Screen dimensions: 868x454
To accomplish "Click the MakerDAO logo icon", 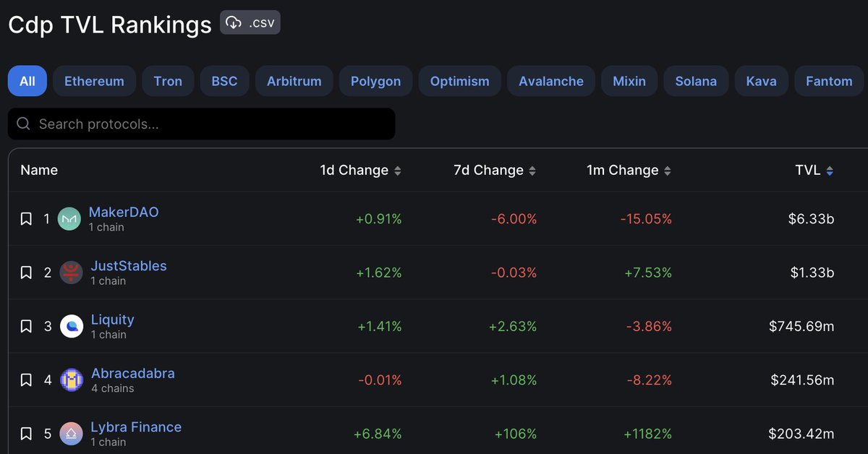I will (x=69, y=218).
